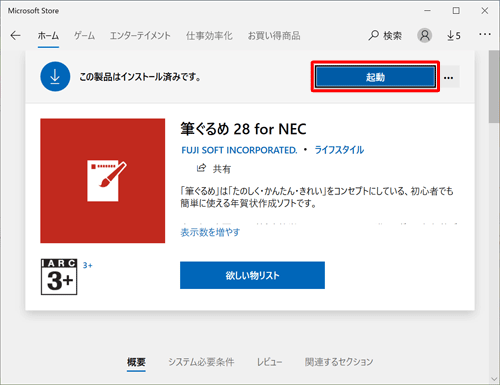Open the お買い得商品 tab
Image resolution: width=500 pixels, height=385 pixels.
click(x=274, y=36)
